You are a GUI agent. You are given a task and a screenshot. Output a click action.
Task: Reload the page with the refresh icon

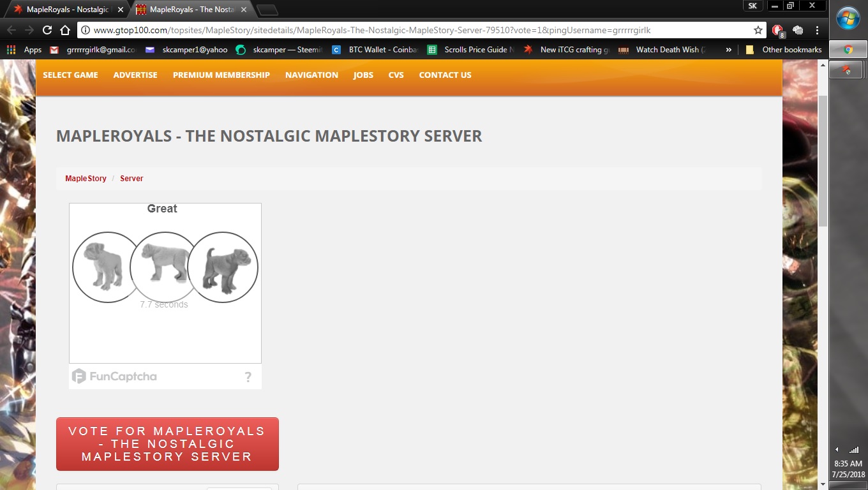point(47,30)
